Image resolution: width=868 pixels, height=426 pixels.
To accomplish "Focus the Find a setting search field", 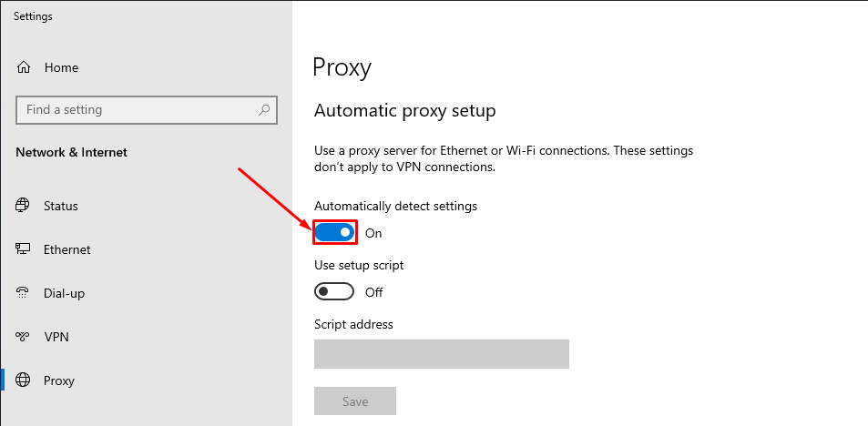I will coord(137,110).
